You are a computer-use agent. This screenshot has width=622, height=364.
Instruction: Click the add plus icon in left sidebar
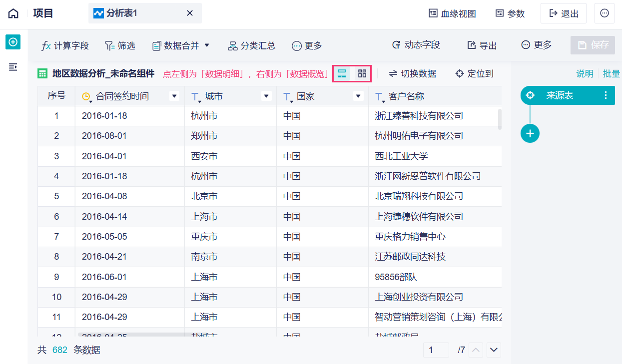pyautogui.click(x=13, y=42)
